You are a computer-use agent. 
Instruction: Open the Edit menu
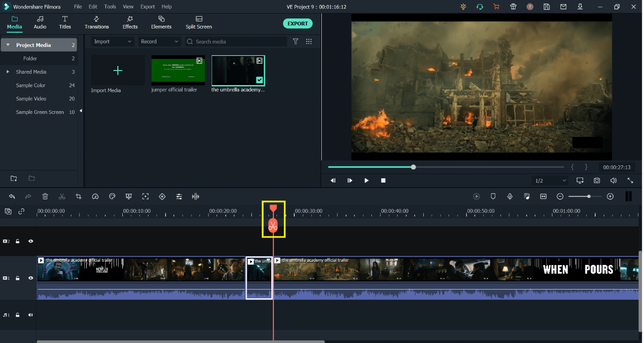click(x=93, y=7)
